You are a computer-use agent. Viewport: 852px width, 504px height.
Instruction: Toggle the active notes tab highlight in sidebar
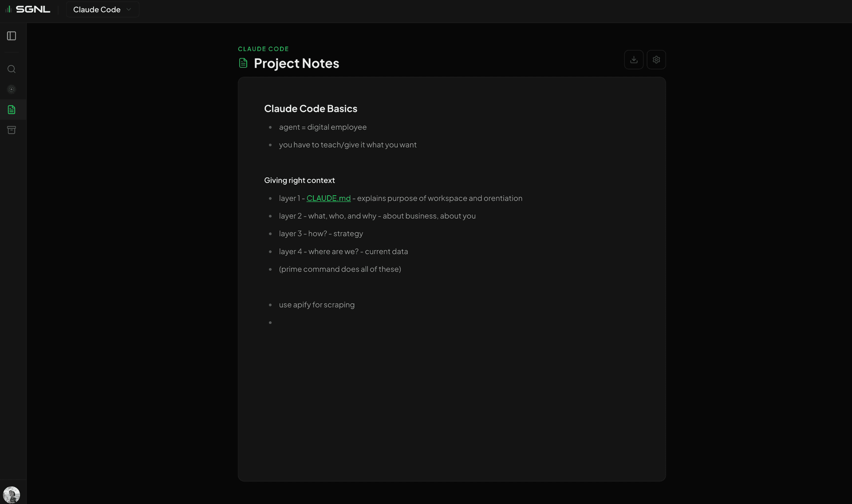click(x=11, y=110)
